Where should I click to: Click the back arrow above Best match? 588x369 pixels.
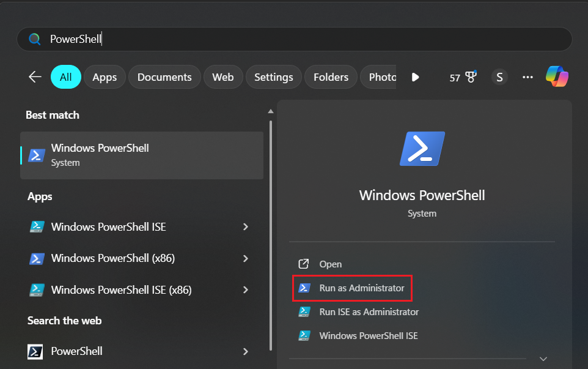point(35,76)
